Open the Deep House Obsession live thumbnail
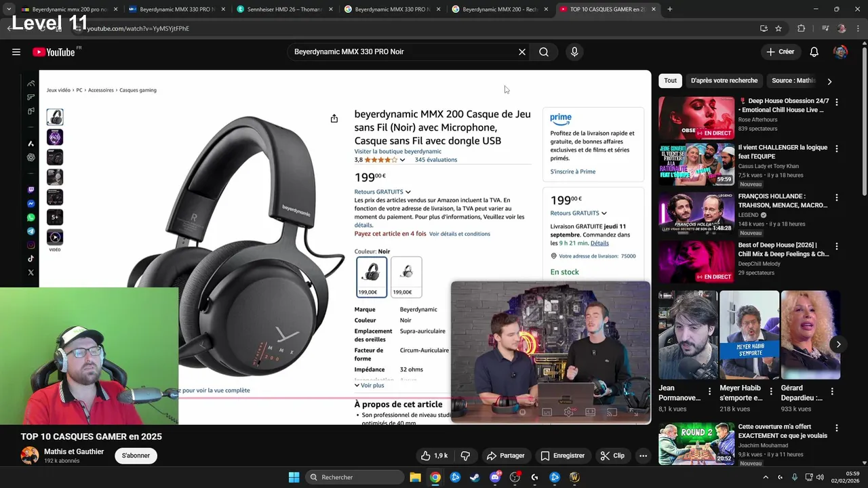The width and height of the screenshot is (868, 488). [x=696, y=118]
